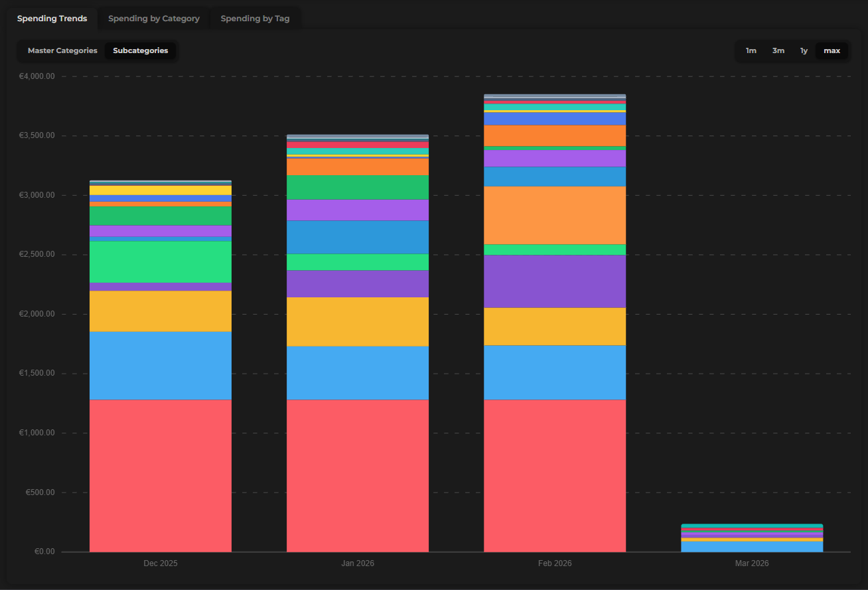Image resolution: width=868 pixels, height=590 pixels.
Task: Click the €2,000.00 axis label
Action: [x=36, y=313]
